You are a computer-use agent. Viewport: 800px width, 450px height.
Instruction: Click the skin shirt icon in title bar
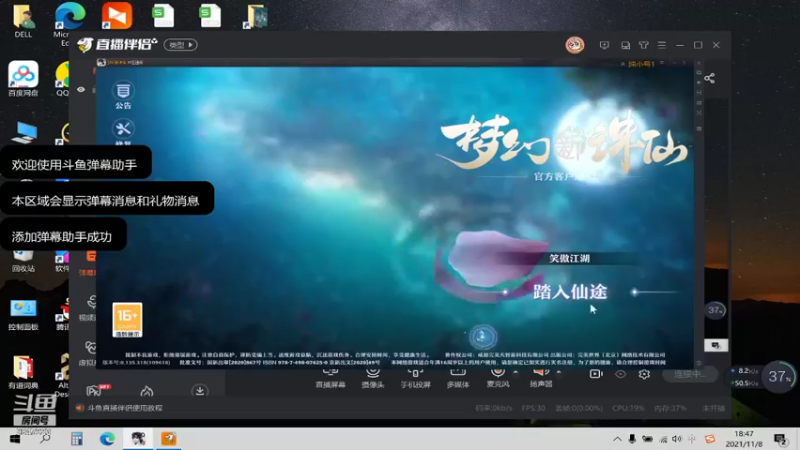(643, 45)
